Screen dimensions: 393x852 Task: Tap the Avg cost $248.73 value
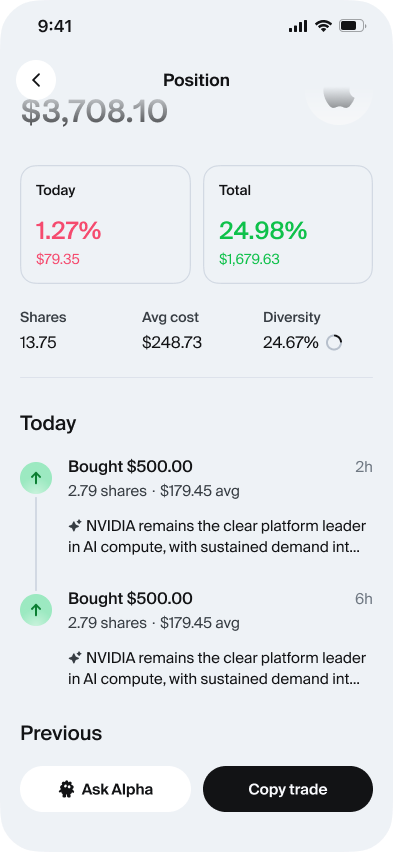coord(172,343)
